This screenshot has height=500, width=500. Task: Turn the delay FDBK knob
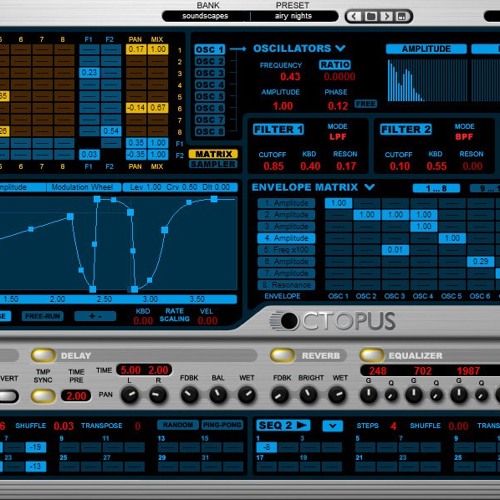[x=189, y=395]
